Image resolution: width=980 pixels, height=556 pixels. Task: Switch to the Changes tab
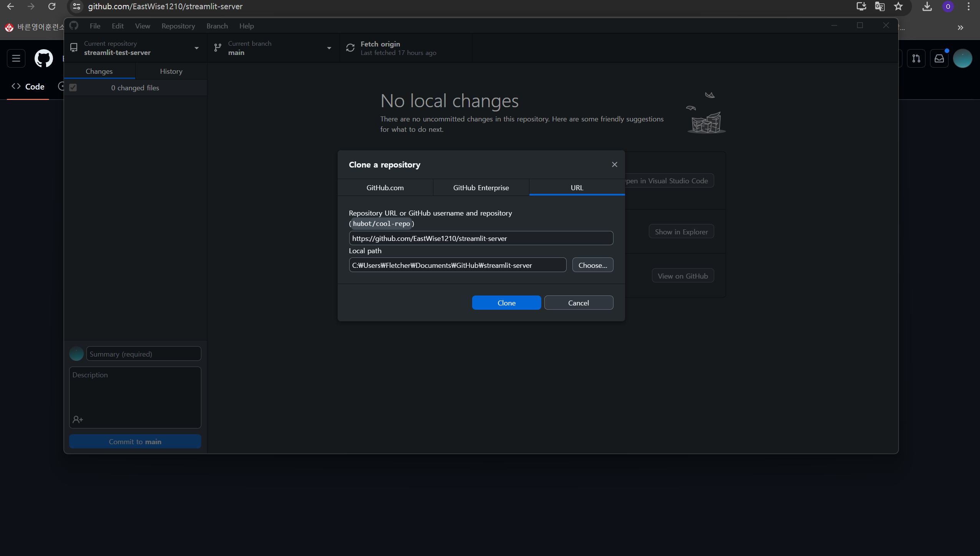pos(99,71)
